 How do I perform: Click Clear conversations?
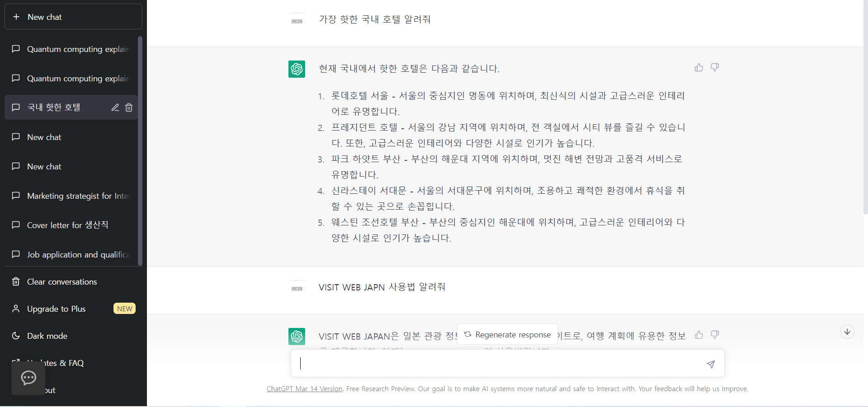[x=73, y=281]
